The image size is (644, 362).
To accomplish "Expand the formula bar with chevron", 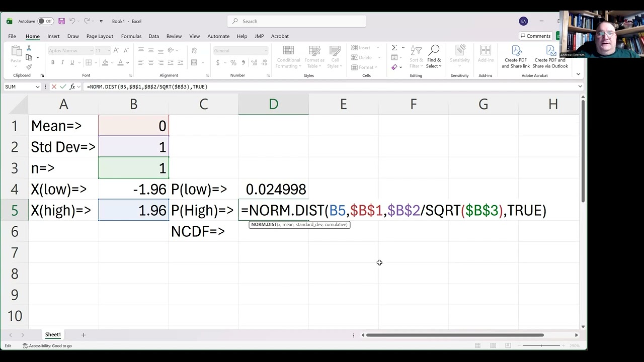I will pos(580,86).
